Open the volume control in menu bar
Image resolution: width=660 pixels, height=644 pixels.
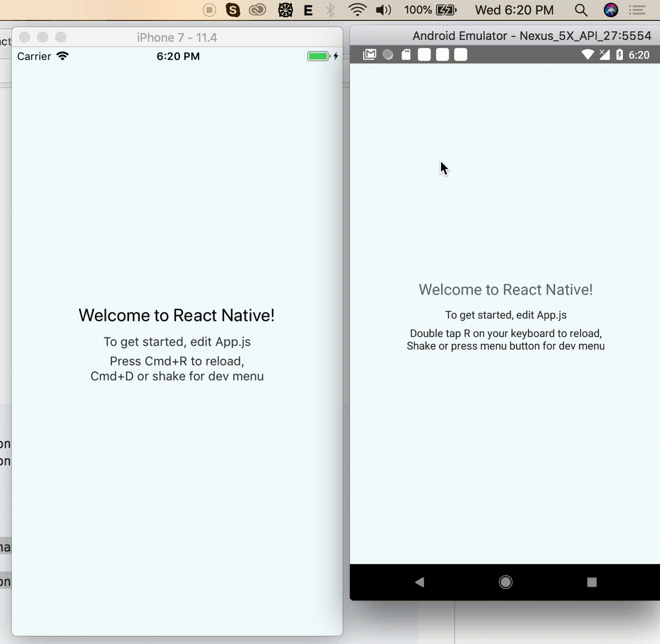(x=383, y=10)
